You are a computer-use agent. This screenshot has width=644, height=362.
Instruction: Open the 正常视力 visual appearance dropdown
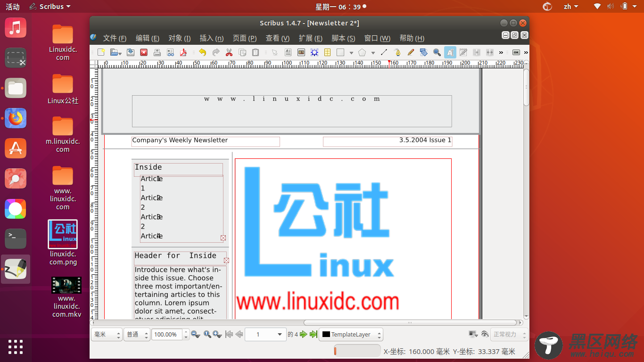click(x=508, y=335)
